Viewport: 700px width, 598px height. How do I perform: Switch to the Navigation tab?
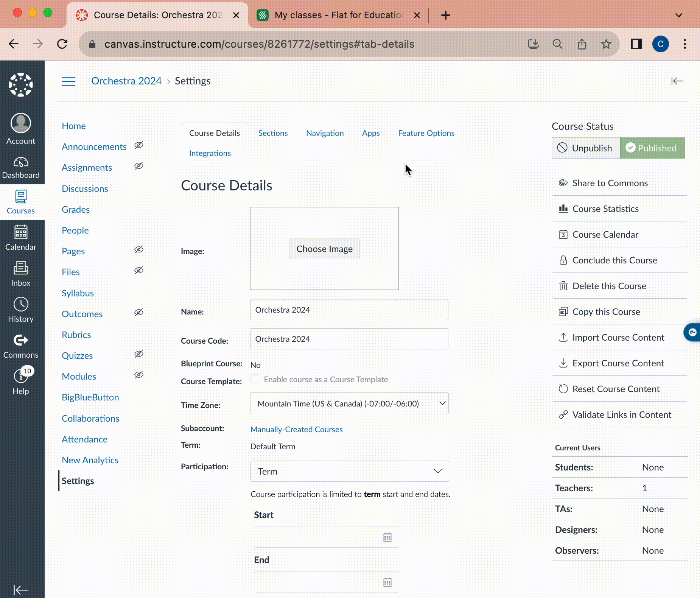coord(325,133)
